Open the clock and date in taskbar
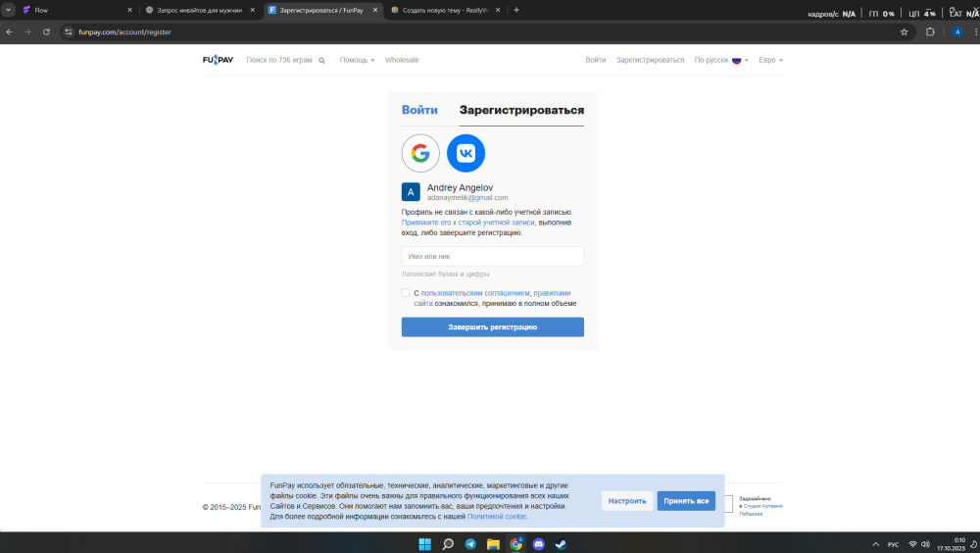This screenshot has height=553, width=980. pyautogui.click(x=951, y=544)
